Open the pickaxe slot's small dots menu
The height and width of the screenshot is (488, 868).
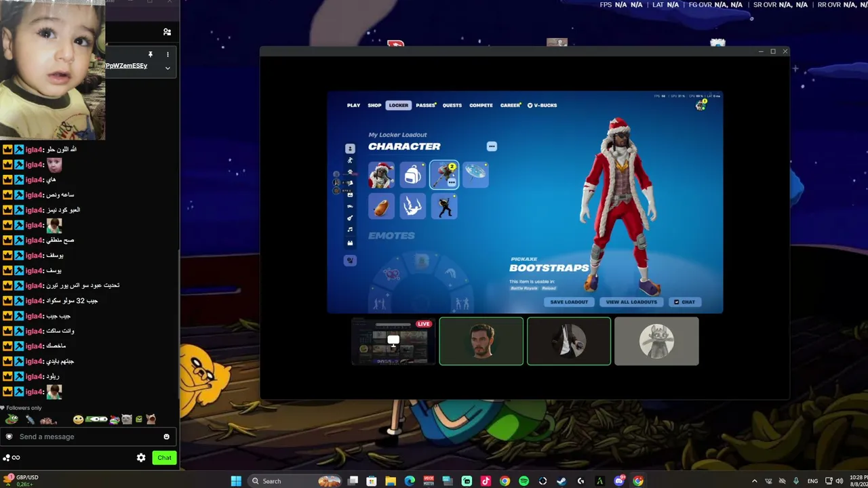[452, 182]
